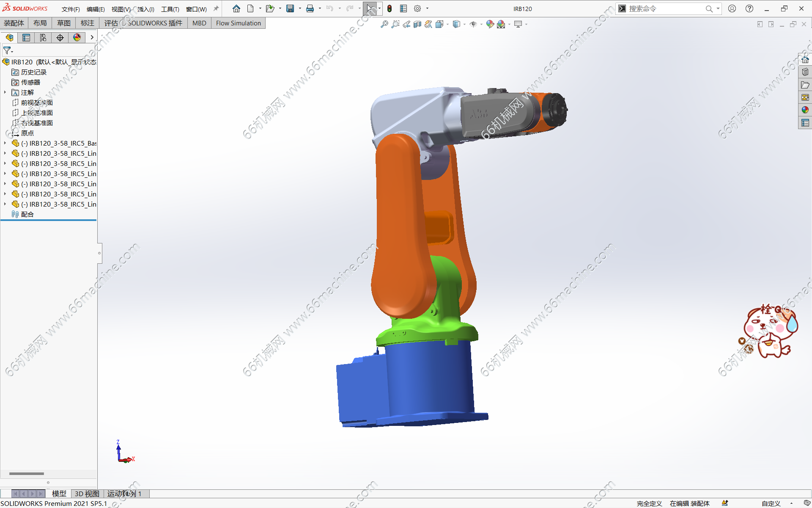Open the 编辑(E) menu
The height and width of the screenshot is (508, 812).
(x=96, y=9)
